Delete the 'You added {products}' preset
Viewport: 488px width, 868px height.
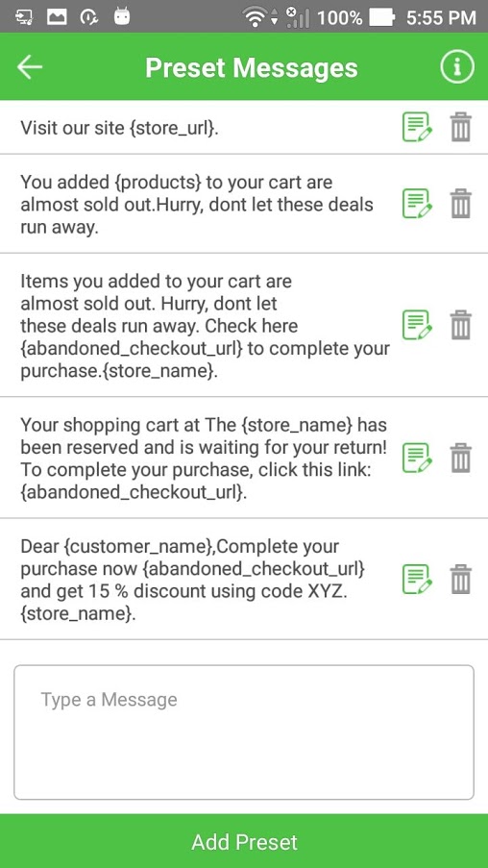pyautogui.click(x=460, y=204)
